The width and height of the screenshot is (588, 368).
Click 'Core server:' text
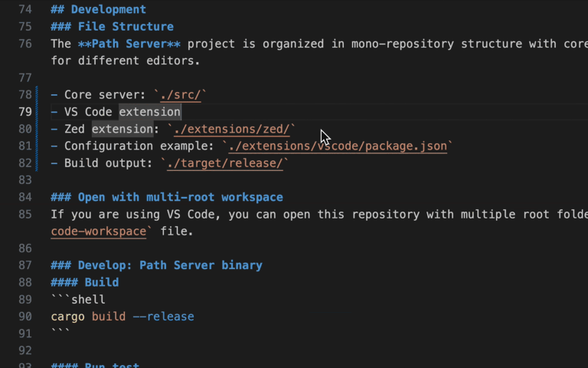(105, 94)
